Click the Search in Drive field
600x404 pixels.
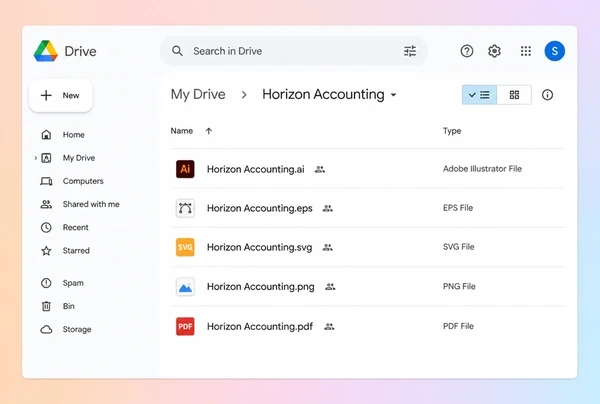point(294,51)
